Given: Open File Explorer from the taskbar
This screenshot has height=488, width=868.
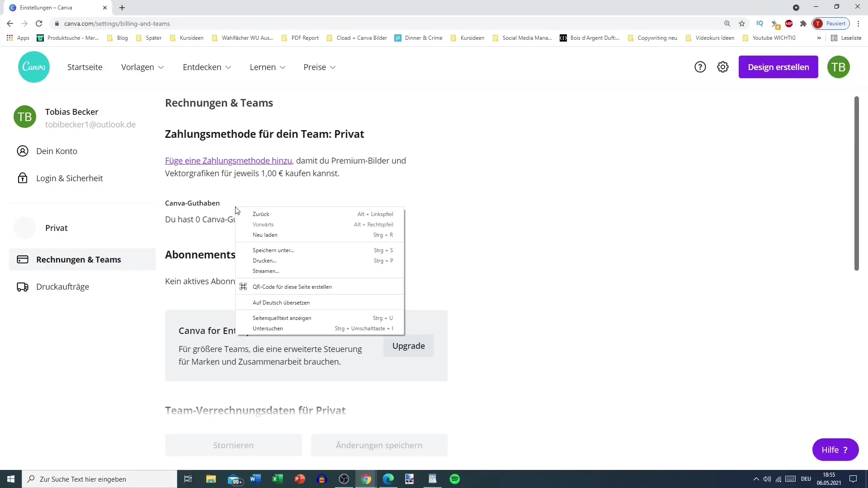Looking at the screenshot, I should tap(211, 479).
